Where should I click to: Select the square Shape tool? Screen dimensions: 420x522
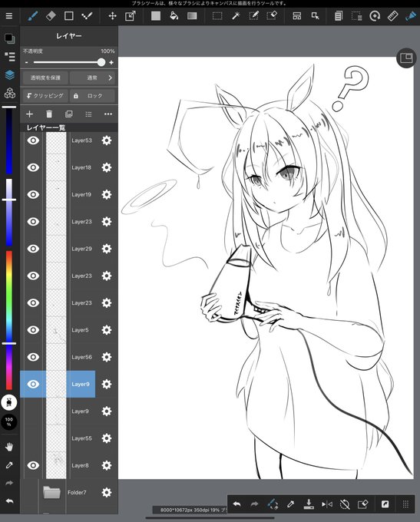(68, 16)
